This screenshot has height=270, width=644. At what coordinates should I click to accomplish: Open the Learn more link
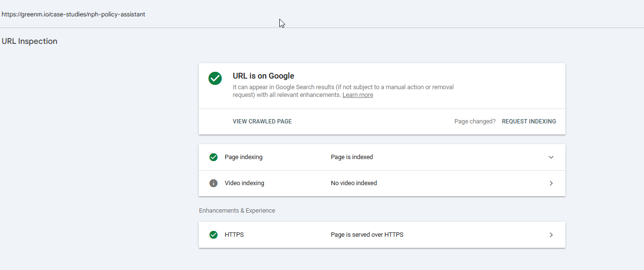pyautogui.click(x=357, y=95)
